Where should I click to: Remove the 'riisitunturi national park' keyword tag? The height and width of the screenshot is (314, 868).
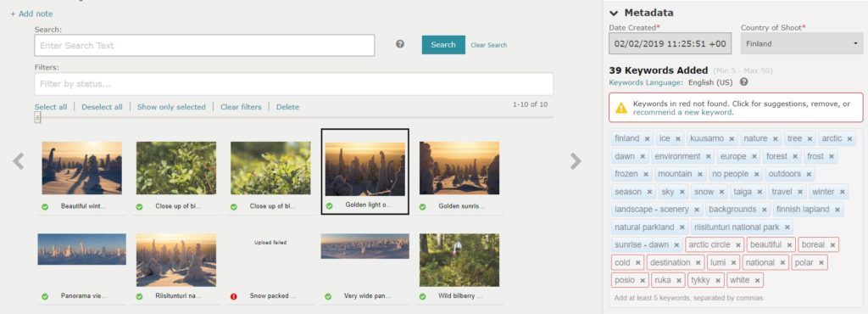click(x=787, y=227)
